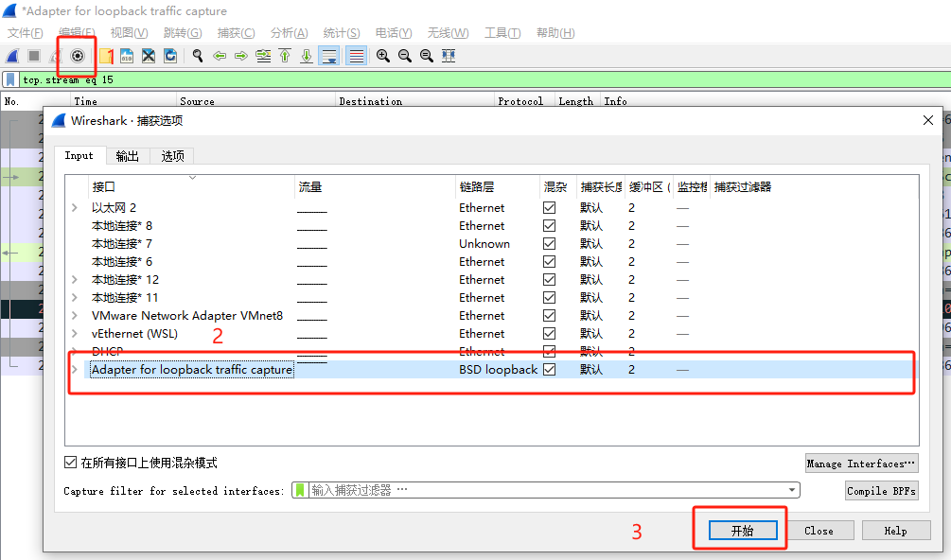Go to next packet arrow
Image resolution: width=951 pixels, height=560 pixels.
pyautogui.click(x=241, y=57)
